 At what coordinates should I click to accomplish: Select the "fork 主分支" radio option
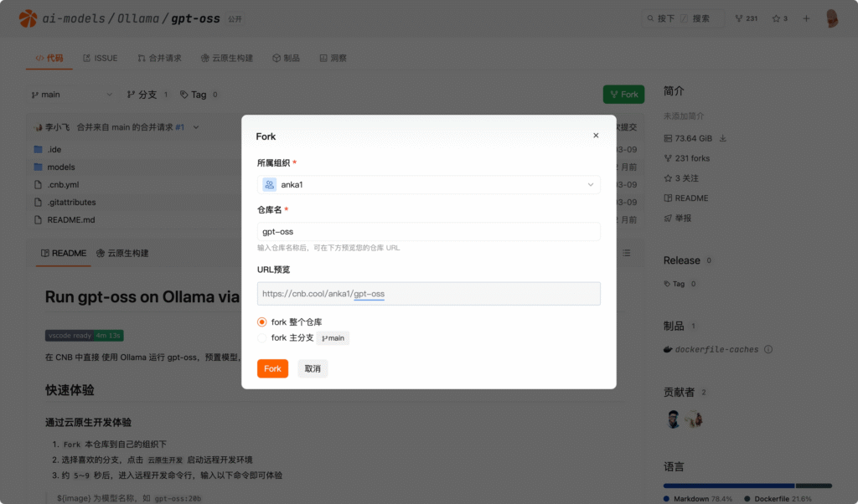click(x=262, y=338)
